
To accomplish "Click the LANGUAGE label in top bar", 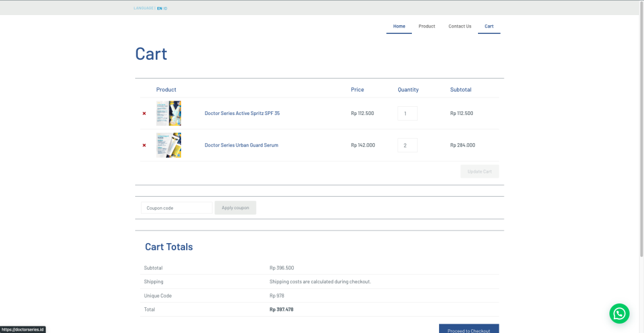I will 143,8.
